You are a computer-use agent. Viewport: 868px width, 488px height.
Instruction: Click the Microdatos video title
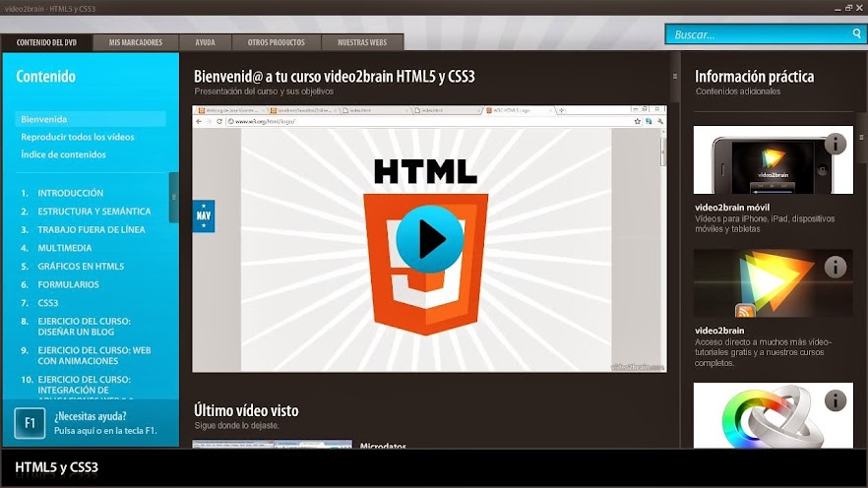pyautogui.click(x=383, y=445)
